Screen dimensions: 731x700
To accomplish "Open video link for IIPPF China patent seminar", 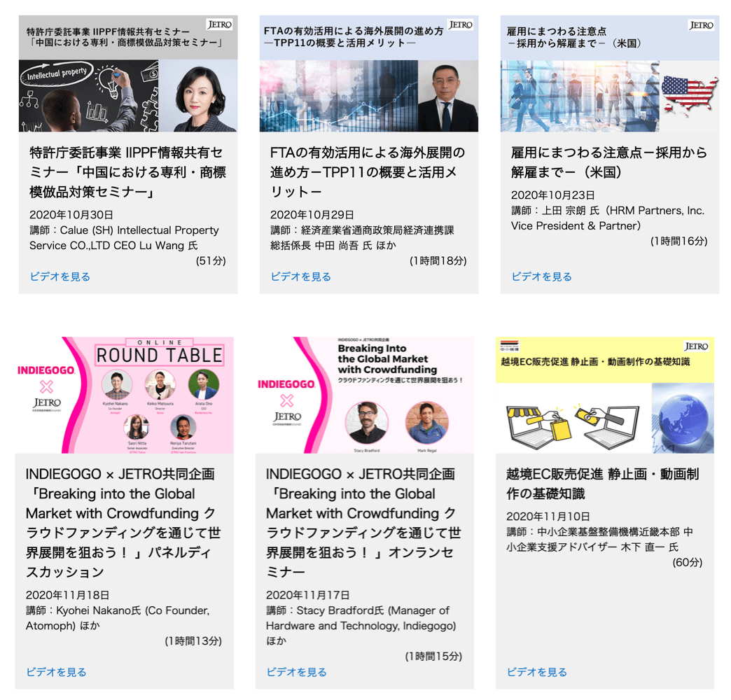I will (x=60, y=276).
